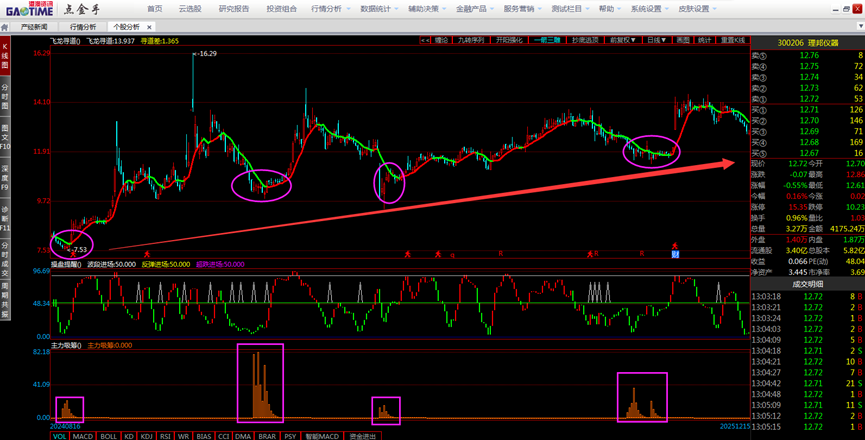The image size is (865, 440).
Task: Select the K线图 sidebar item
Action: 5,56
